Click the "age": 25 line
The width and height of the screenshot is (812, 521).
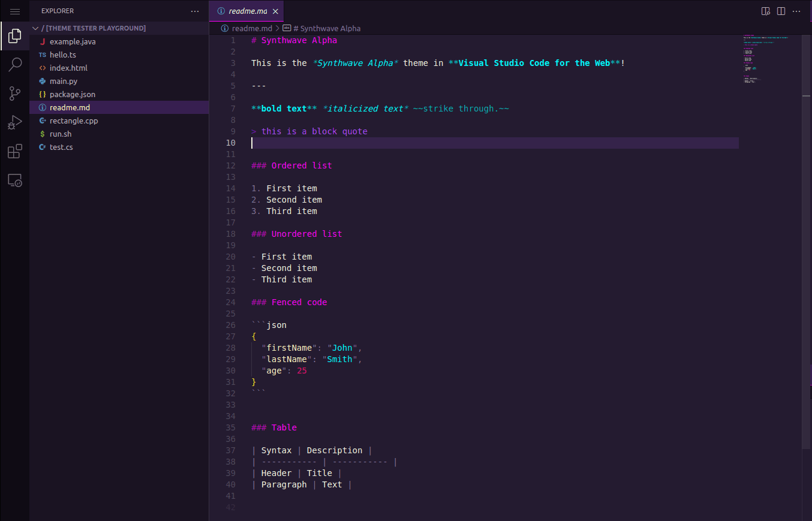click(x=284, y=371)
